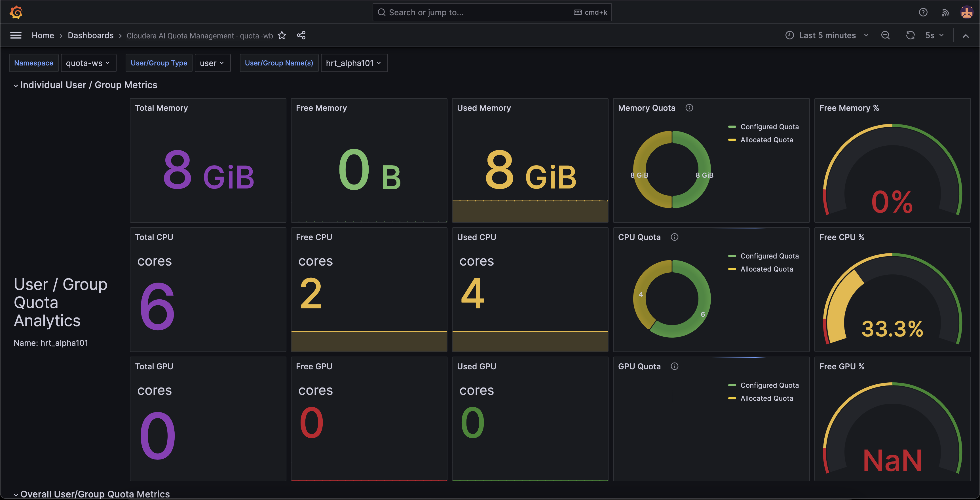Click the share dashboard icon
980x500 pixels.
coord(301,35)
